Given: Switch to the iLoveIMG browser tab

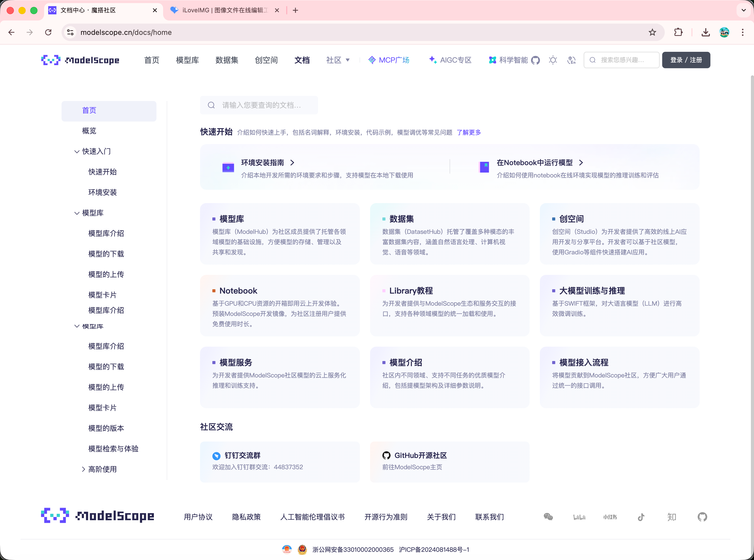Looking at the screenshot, I should 224,10.
